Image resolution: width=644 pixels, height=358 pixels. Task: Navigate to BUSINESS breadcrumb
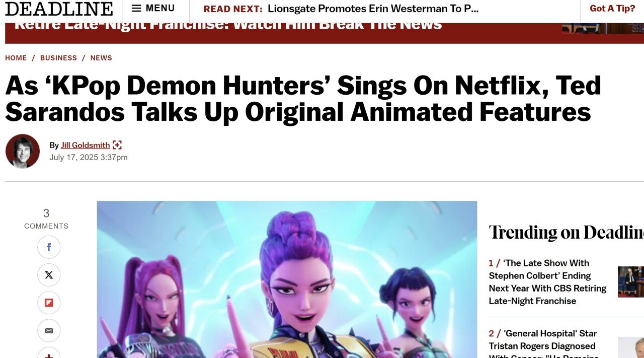pos(58,58)
